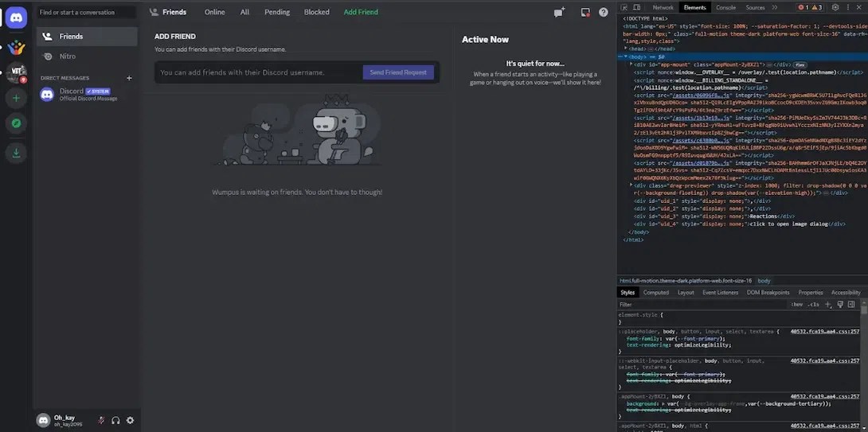
Task: Activate the inspect element picker
Action: coord(624,7)
